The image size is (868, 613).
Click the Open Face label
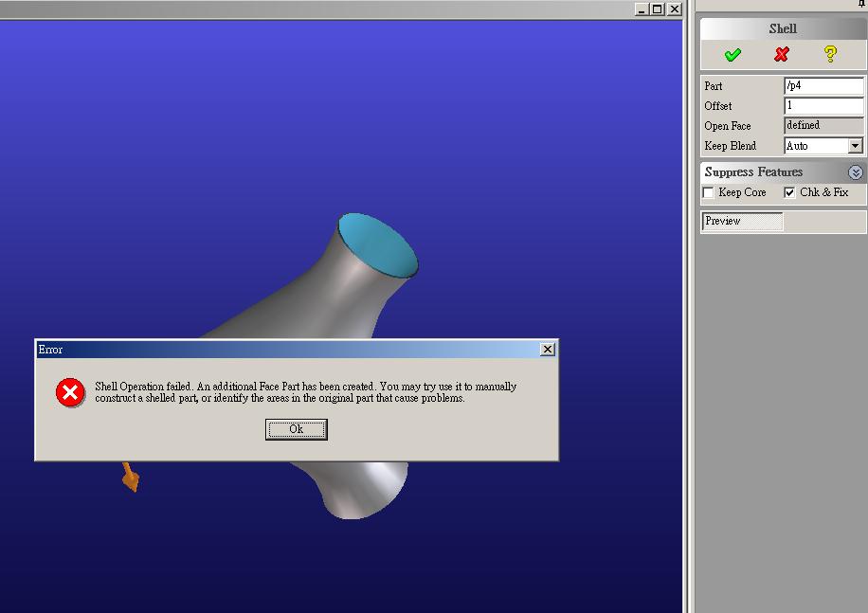pyautogui.click(x=728, y=126)
